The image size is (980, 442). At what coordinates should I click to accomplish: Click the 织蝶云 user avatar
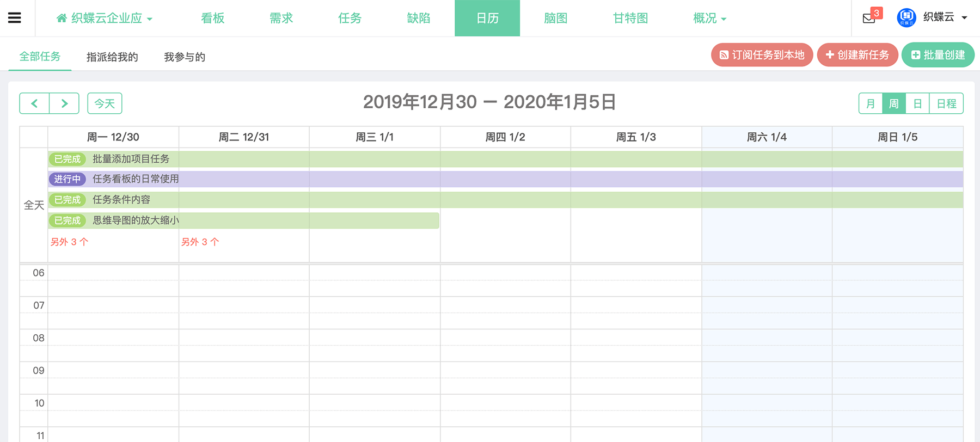point(906,18)
